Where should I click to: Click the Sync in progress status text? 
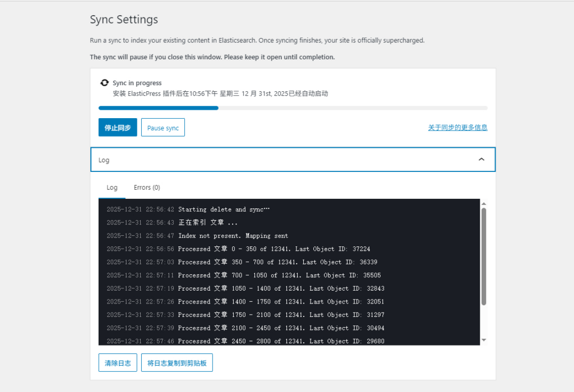point(134,82)
